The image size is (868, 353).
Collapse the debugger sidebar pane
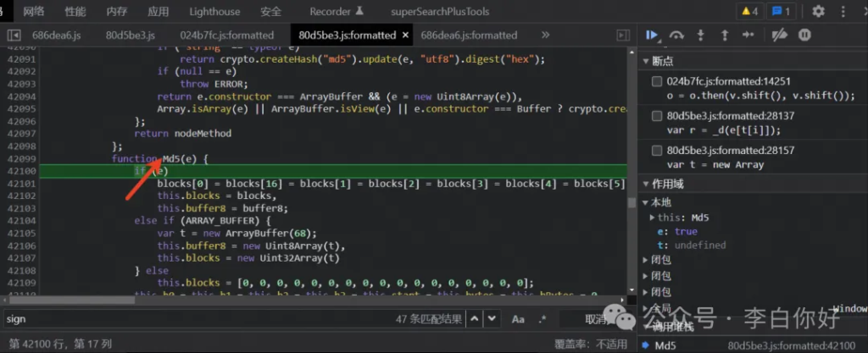pyautogui.click(x=624, y=35)
